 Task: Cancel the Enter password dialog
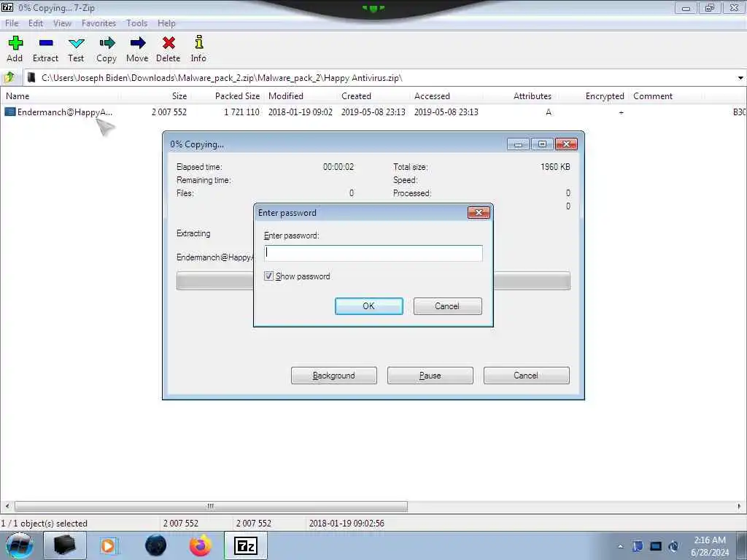[447, 306]
